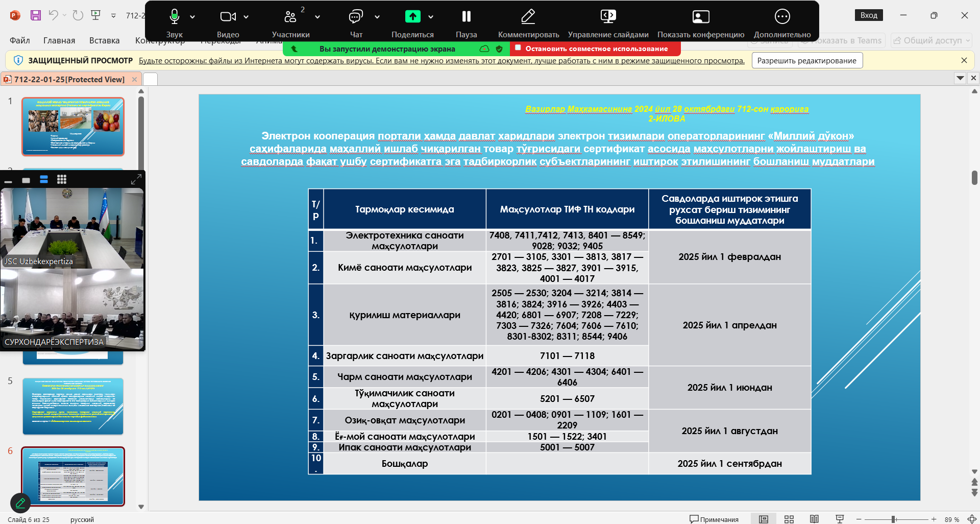Expand the Видео options arrow
The image size is (980, 524).
point(246,17)
